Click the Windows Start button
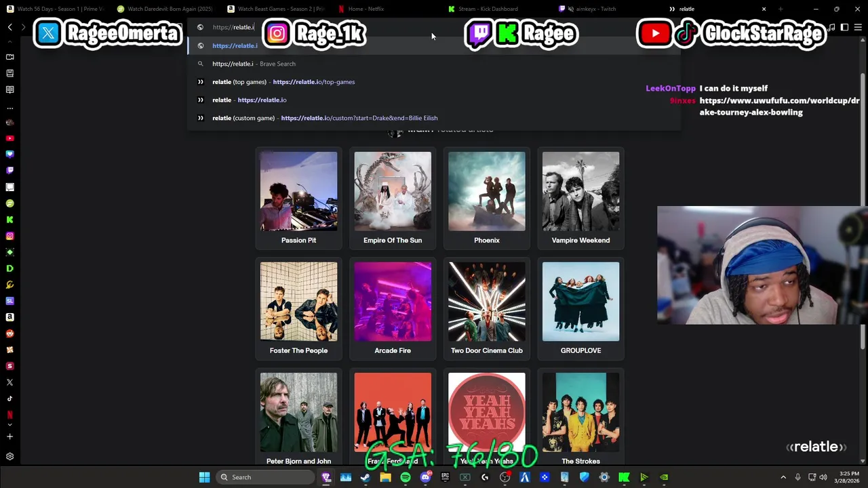Screen dimensions: 868x488 pos(204,477)
